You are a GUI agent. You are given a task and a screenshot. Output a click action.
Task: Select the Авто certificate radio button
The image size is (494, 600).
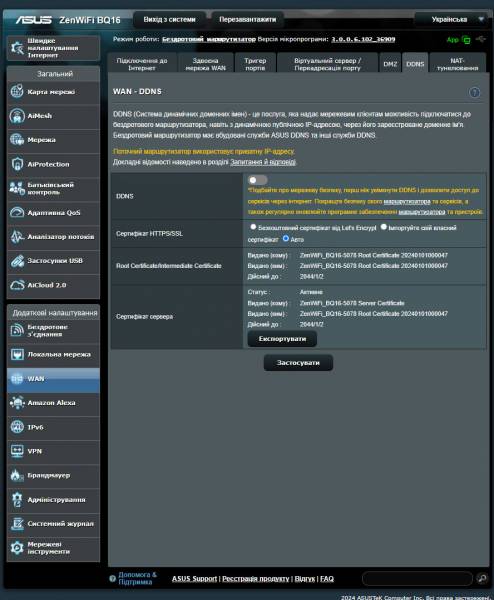(x=285, y=238)
